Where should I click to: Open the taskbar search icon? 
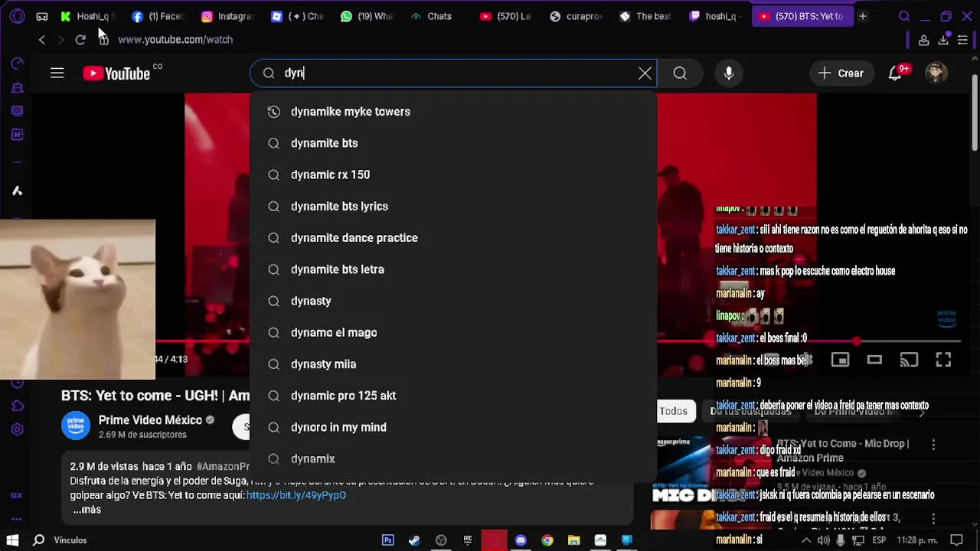tap(38, 540)
